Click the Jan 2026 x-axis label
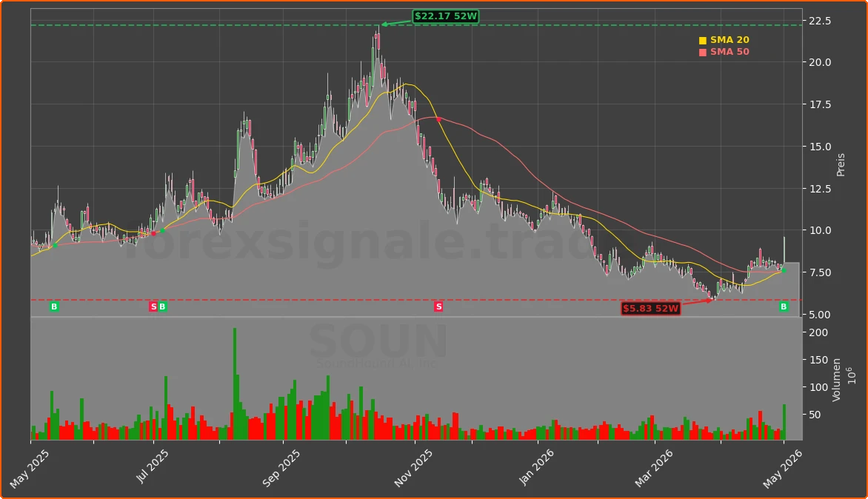 point(536,467)
